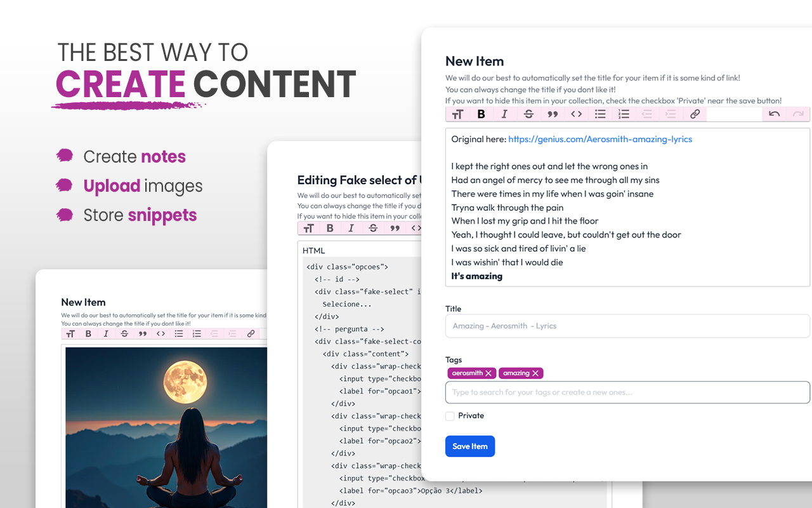812x508 pixels.
Task: Click "Selecione..." in the HTML code snippet
Action: (347, 304)
